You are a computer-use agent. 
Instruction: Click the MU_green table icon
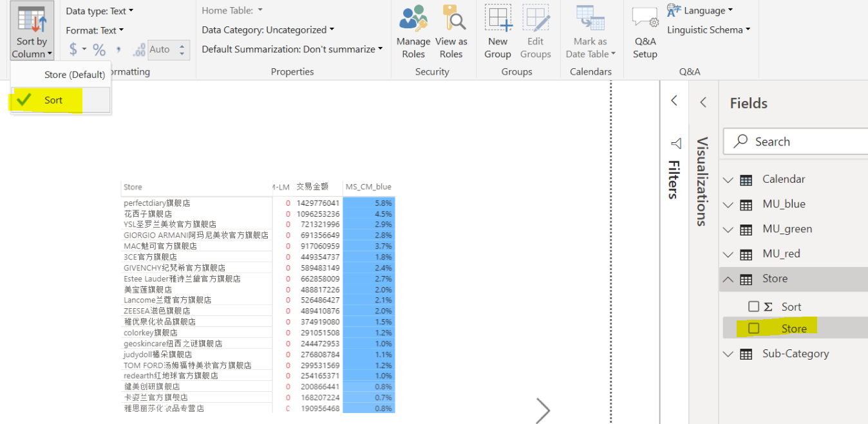746,229
